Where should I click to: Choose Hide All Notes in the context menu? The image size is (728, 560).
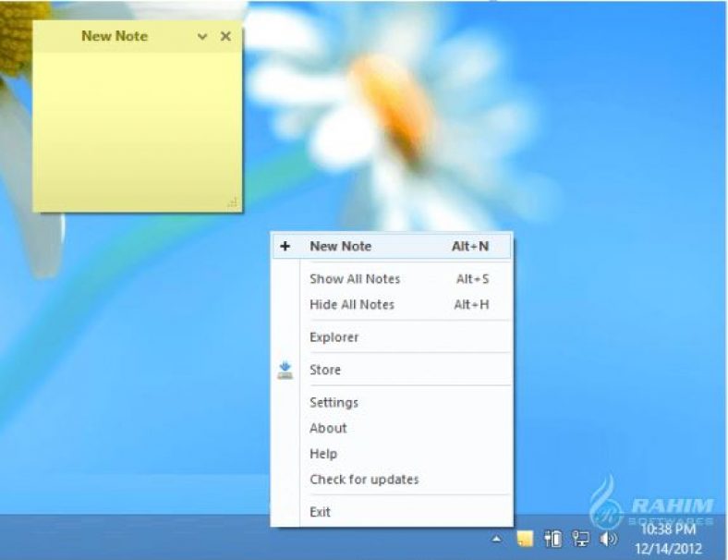point(352,305)
